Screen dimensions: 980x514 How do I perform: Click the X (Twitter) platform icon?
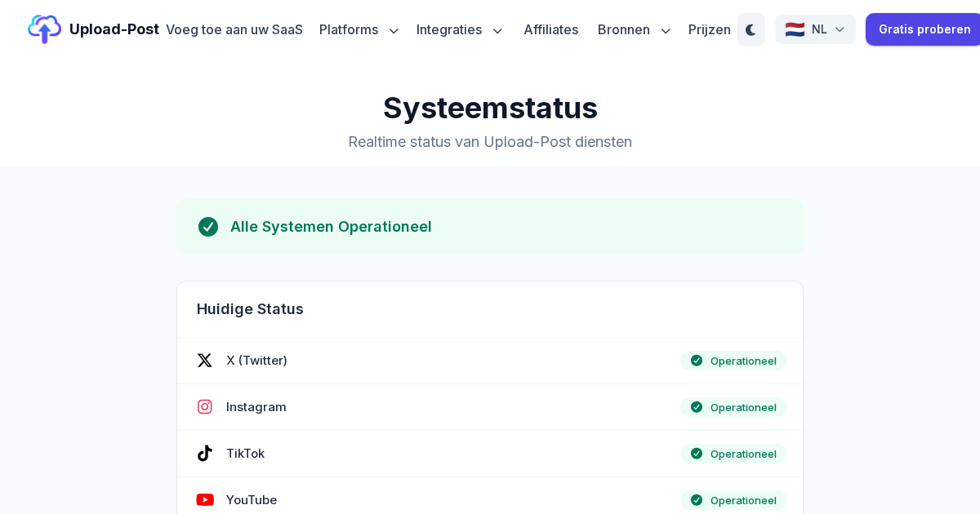pos(205,361)
